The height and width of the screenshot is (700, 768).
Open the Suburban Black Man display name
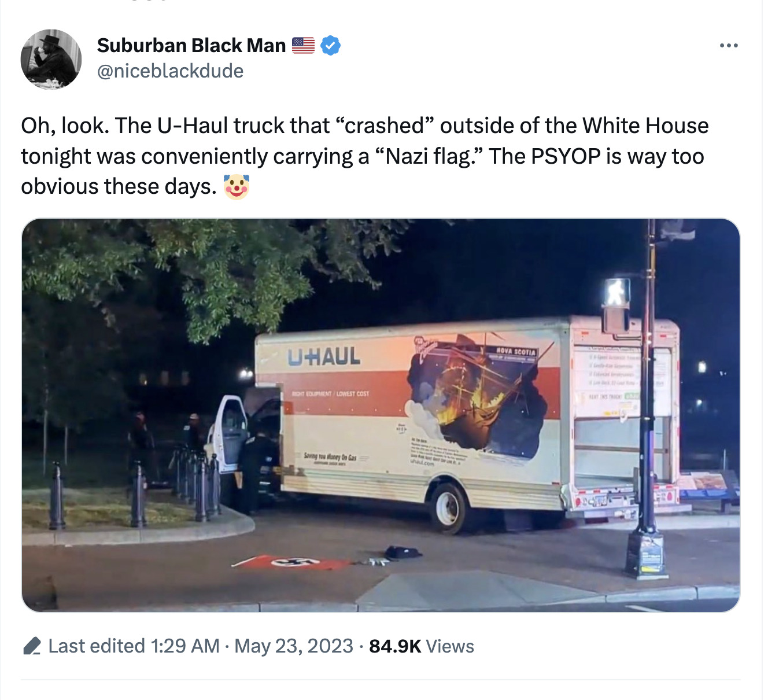[x=191, y=45]
